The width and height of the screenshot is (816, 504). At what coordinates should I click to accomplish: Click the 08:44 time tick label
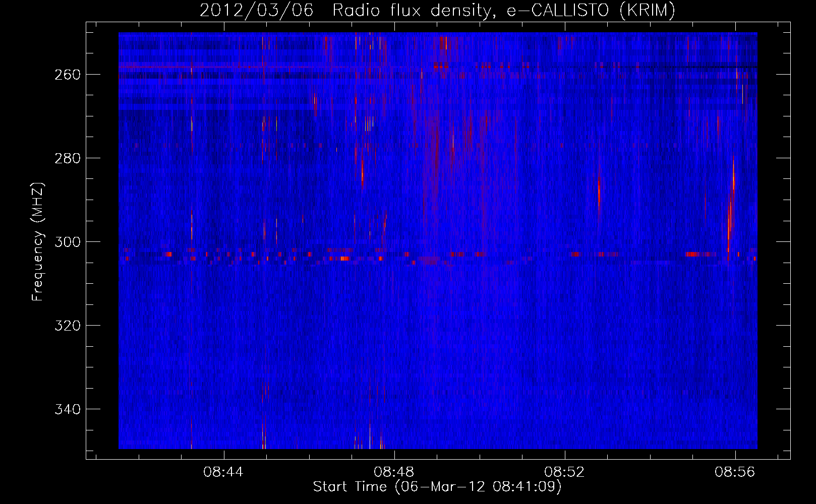[223, 472]
